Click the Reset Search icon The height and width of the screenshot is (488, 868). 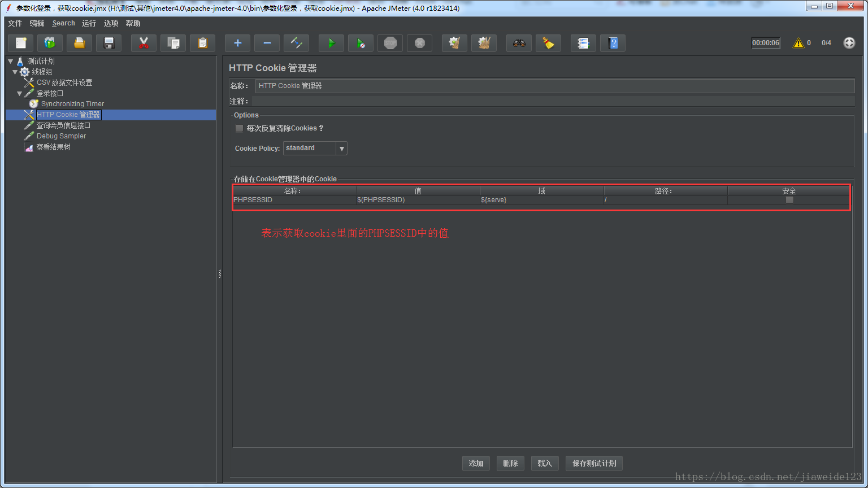tap(548, 43)
